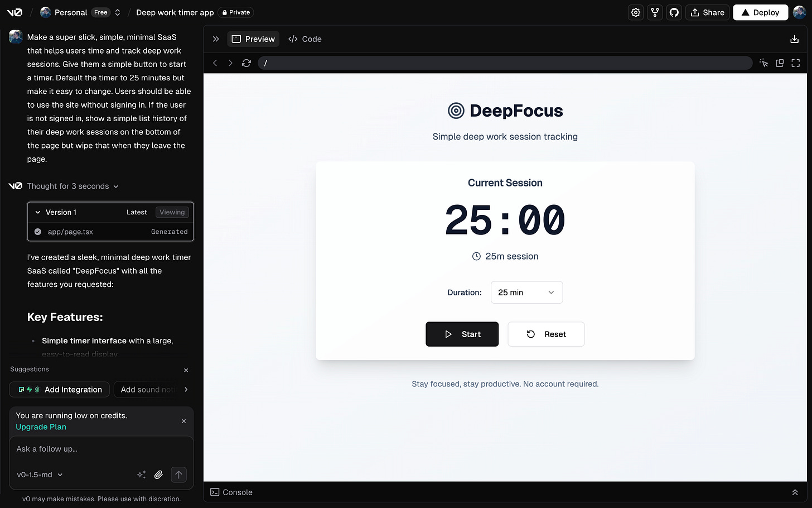Reset the DeepFocus timer

click(546, 334)
